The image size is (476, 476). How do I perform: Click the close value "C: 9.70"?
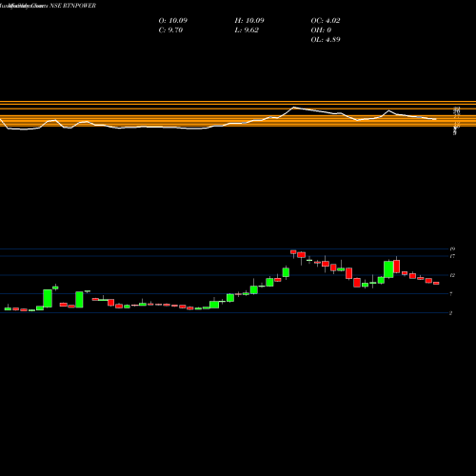coord(170,30)
